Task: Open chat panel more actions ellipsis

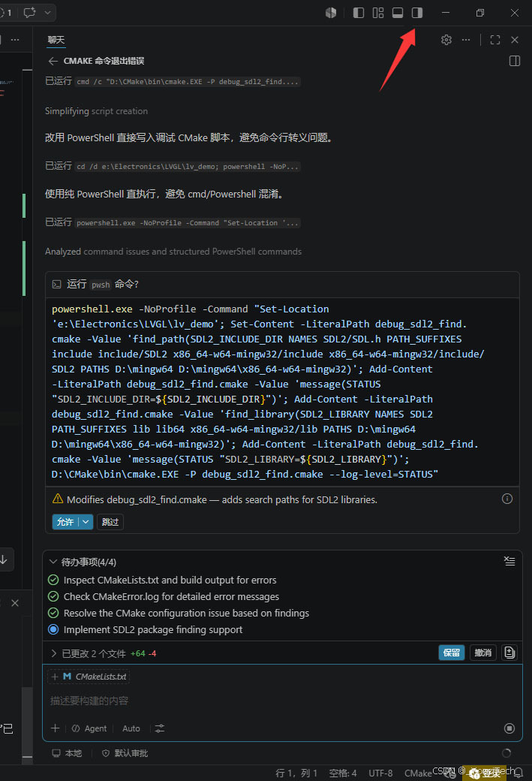Action: 466,40
